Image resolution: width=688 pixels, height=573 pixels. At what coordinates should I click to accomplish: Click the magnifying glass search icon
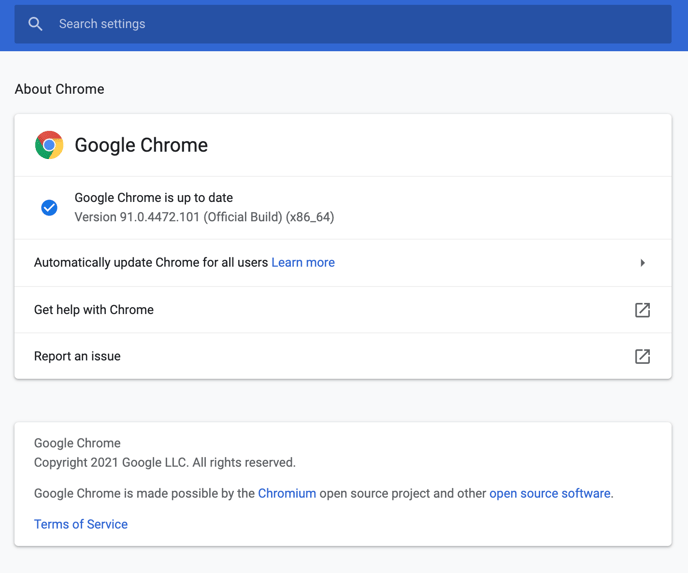(35, 24)
